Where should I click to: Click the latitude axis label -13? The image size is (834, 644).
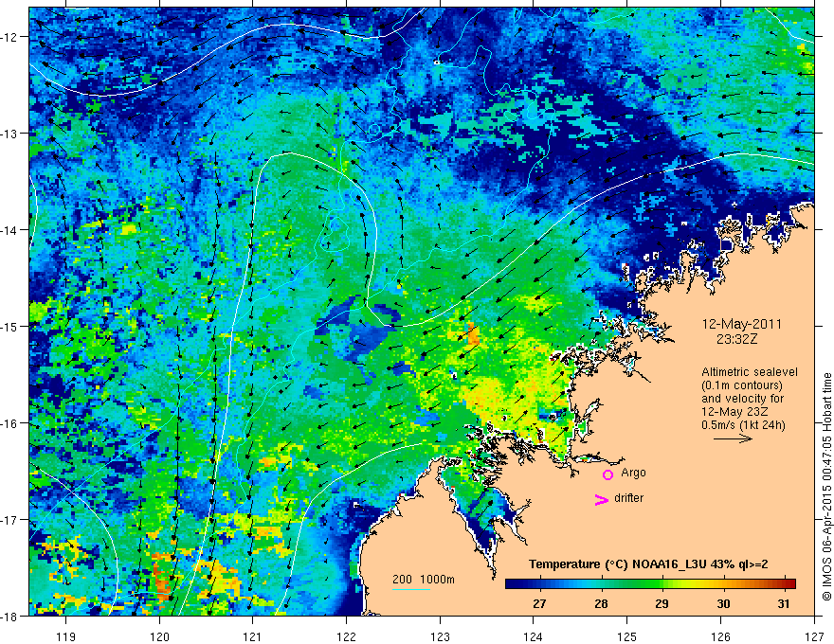click(x=9, y=133)
